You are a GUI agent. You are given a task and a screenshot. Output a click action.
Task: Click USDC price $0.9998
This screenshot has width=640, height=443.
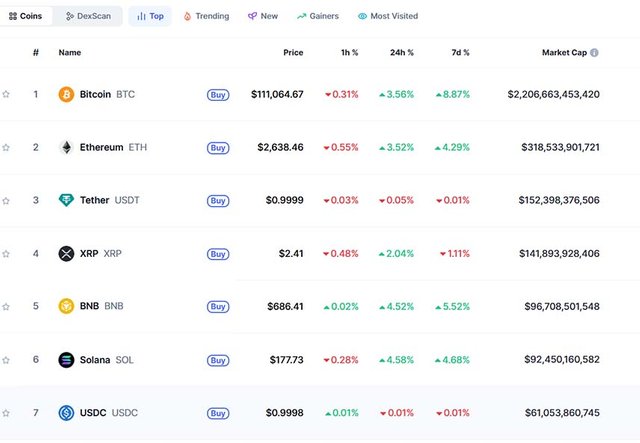tap(284, 413)
